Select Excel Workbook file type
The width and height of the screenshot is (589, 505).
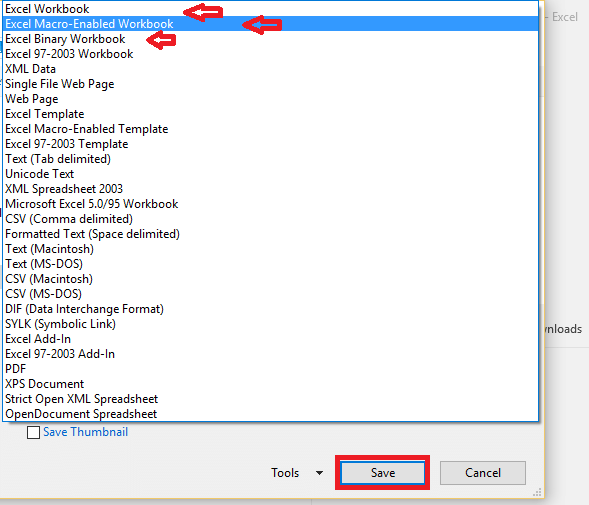[x=270, y=9]
